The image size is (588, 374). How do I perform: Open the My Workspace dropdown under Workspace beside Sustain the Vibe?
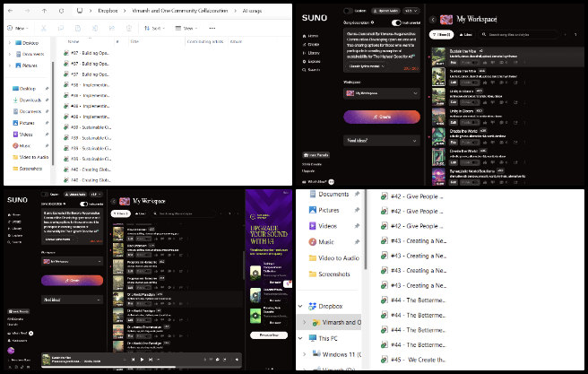point(382,93)
